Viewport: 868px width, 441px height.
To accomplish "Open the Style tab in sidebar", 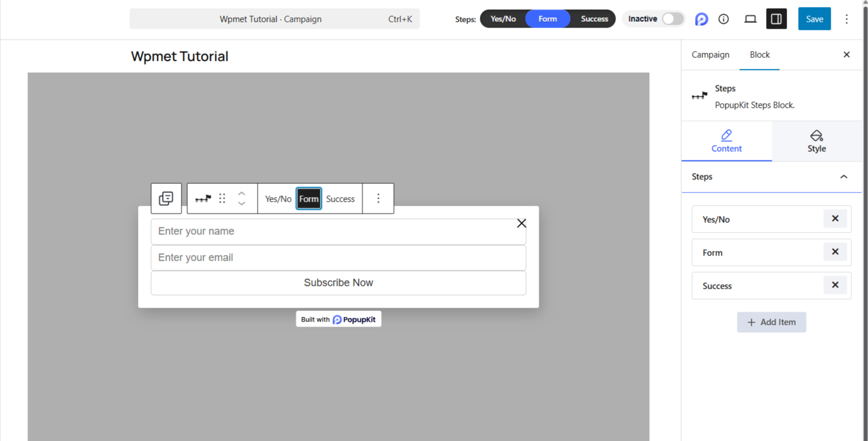I will point(816,141).
